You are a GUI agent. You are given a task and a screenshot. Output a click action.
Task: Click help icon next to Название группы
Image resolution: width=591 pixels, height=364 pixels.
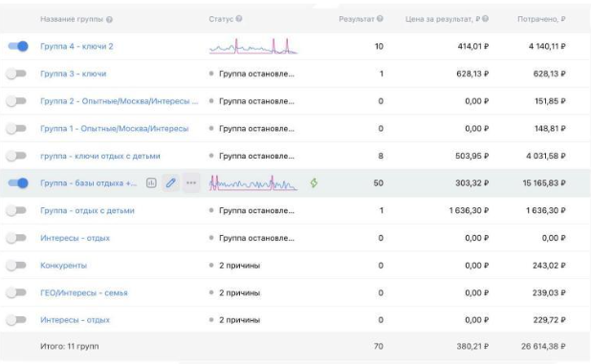[x=109, y=19]
